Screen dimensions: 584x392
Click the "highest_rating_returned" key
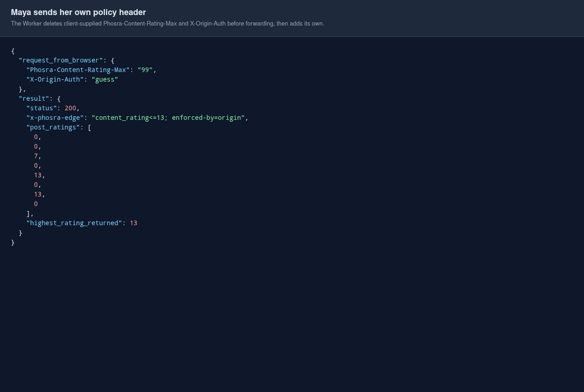click(74, 223)
